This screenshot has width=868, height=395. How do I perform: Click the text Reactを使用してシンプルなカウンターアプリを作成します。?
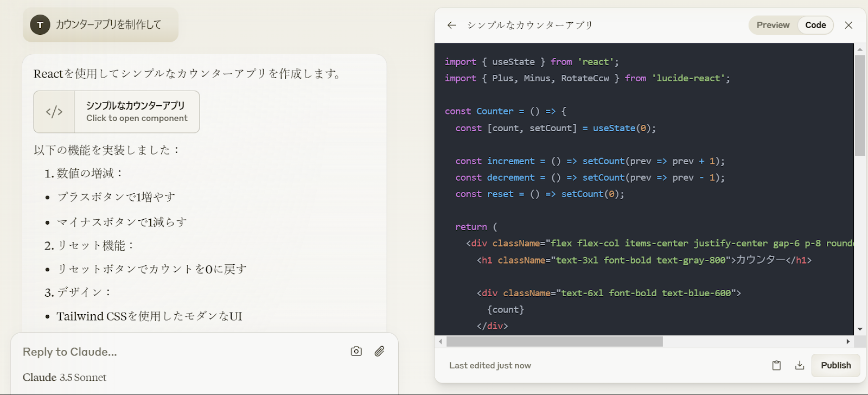pos(188,73)
